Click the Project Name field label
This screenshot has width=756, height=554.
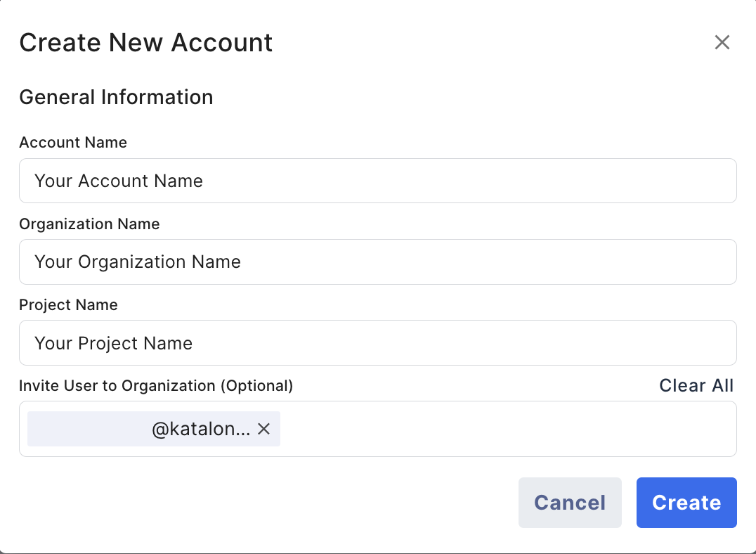[68, 305]
